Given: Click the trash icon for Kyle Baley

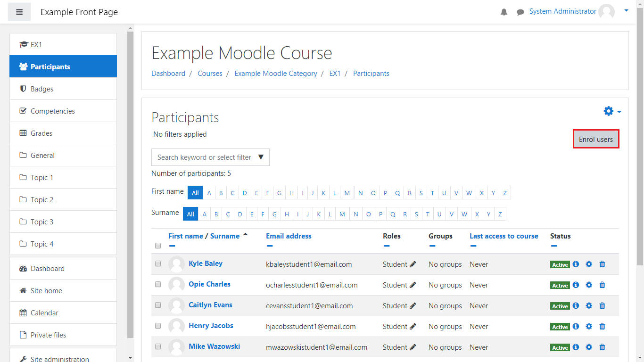Looking at the screenshot, I should coord(602,264).
